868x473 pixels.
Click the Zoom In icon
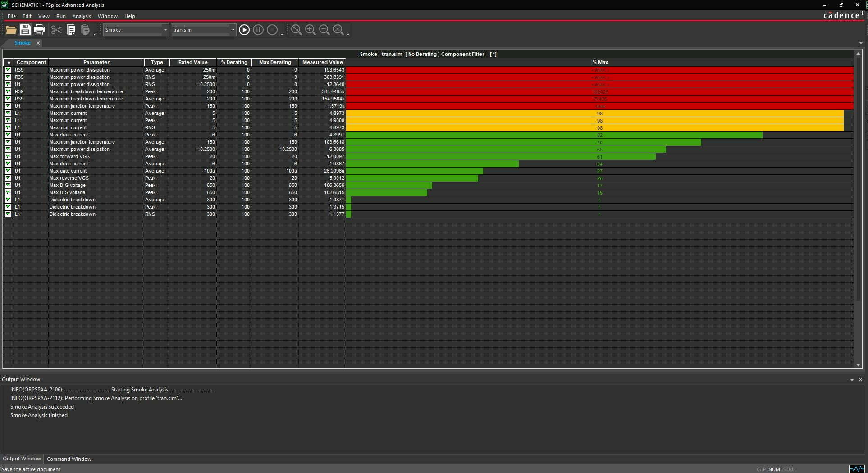[x=310, y=30]
